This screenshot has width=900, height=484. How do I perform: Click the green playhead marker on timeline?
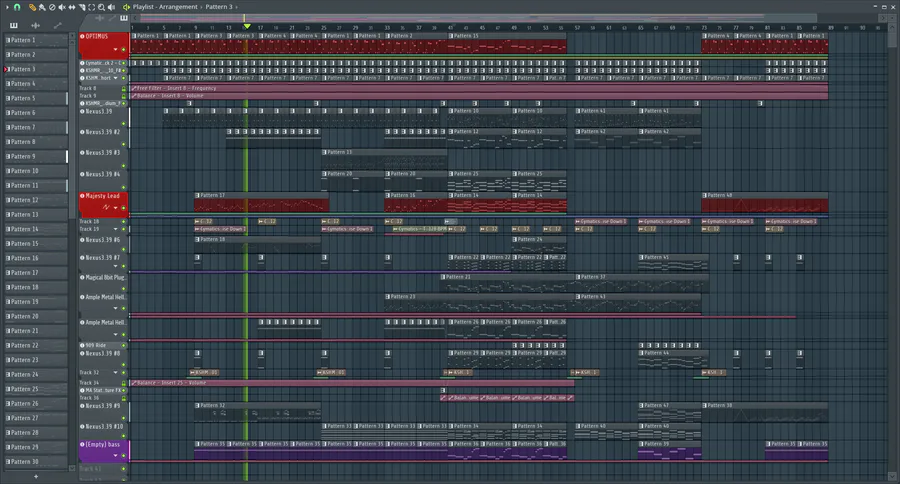coord(247,26)
